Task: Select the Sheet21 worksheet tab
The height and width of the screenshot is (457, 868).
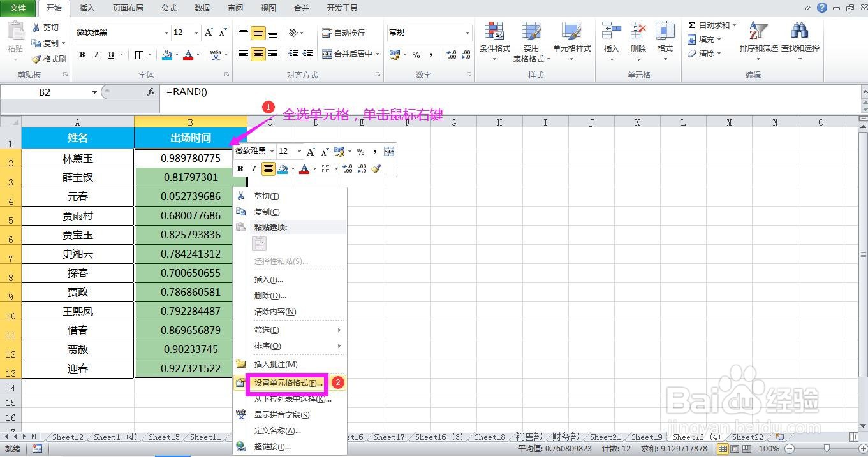Action: pyautogui.click(x=605, y=437)
